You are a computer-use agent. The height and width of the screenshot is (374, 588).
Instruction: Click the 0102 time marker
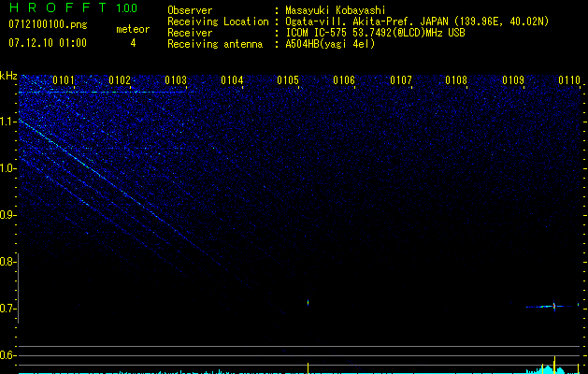[x=120, y=80]
